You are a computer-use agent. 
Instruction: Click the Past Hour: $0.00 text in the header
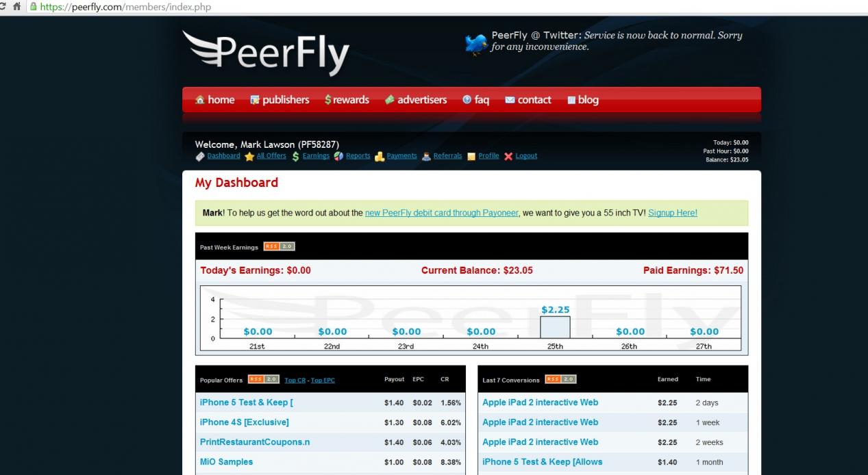tap(726, 151)
